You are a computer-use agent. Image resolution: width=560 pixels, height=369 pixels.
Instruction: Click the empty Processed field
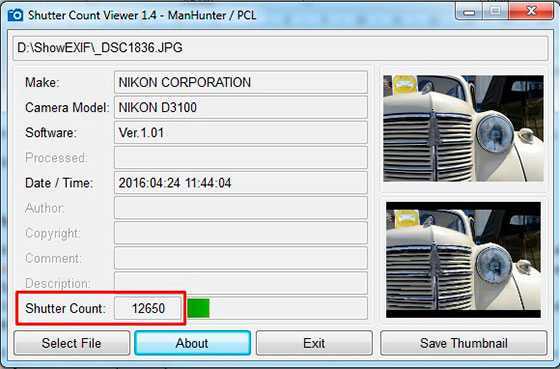coord(241,158)
